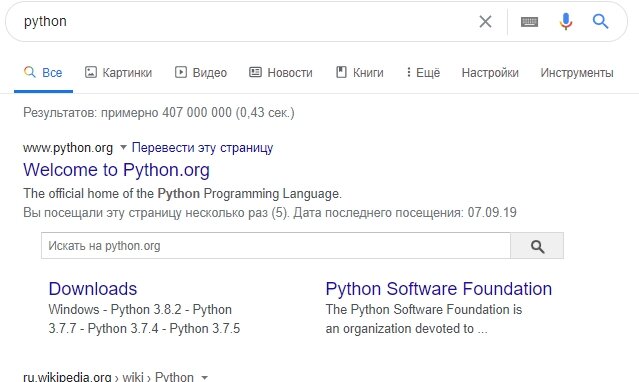This screenshot has width=639, height=382.
Task: Open the Настройки menu
Action: (490, 73)
